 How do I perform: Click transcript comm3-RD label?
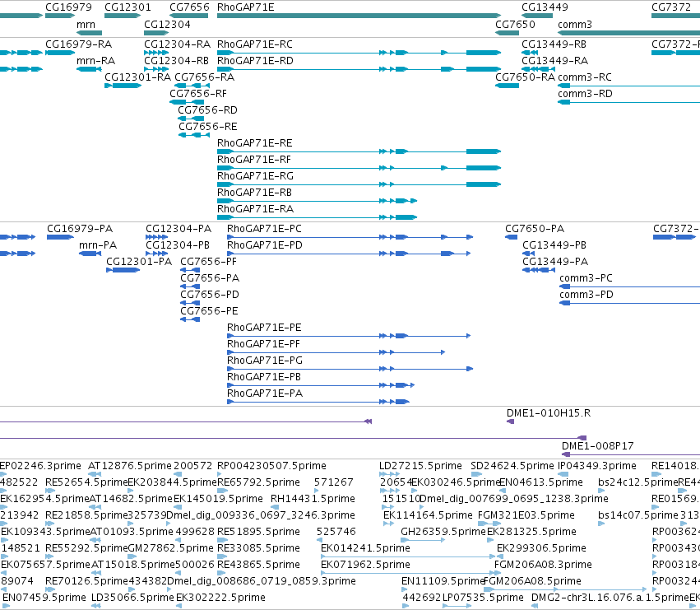coord(586,93)
